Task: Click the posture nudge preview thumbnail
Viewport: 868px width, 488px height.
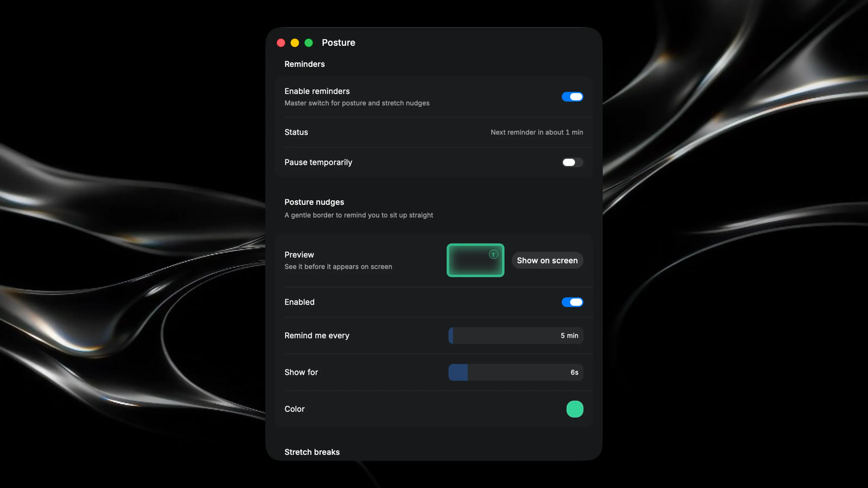Action: (x=476, y=260)
